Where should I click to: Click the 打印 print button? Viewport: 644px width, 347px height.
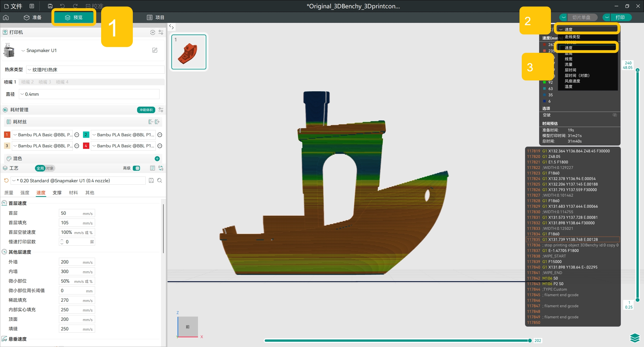point(621,17)
